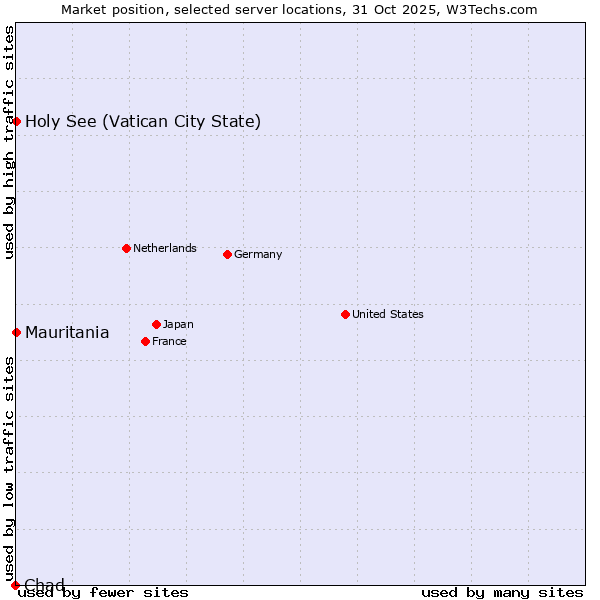Select the Japan red data point
The width and height of the screenshot is (600, 600).
pyautogui.click(x=156, y=324)
